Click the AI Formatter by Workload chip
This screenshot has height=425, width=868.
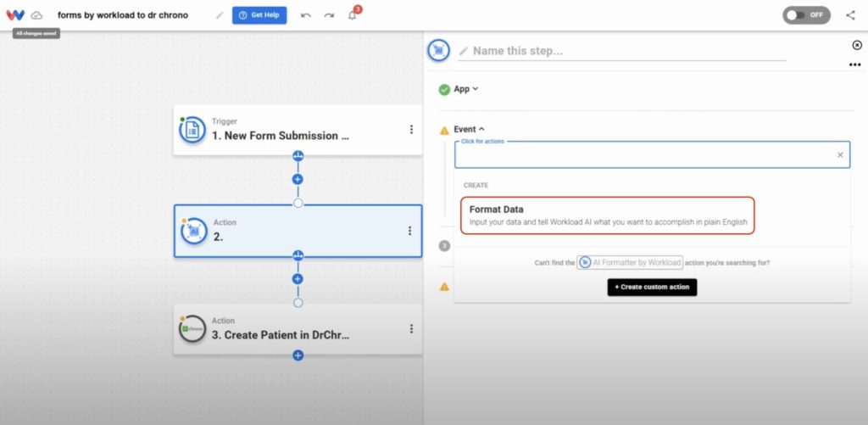tap(630, 263)
